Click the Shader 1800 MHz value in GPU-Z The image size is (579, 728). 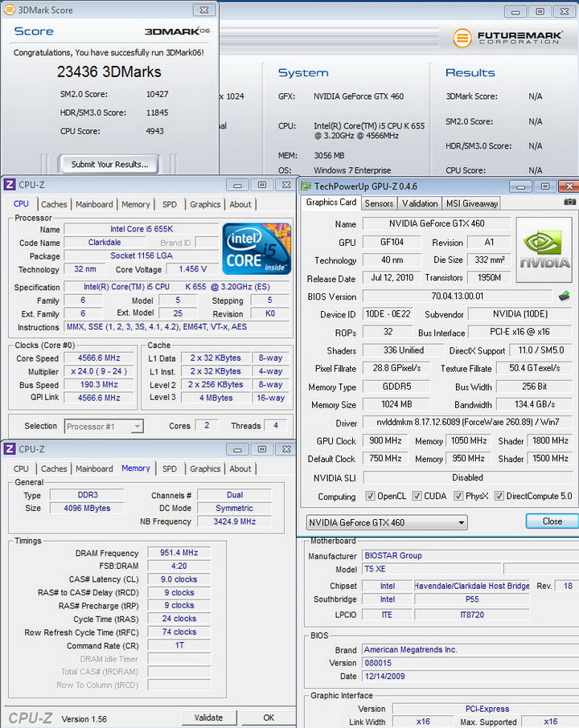(x=550, y=440)
